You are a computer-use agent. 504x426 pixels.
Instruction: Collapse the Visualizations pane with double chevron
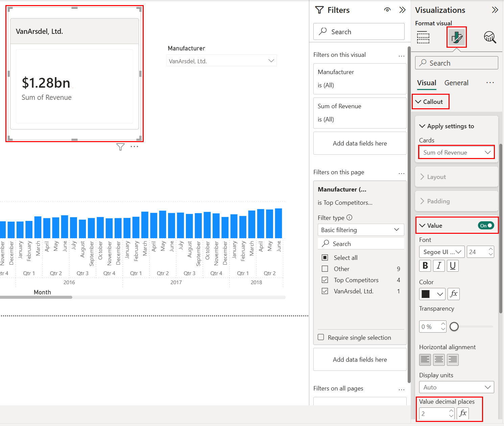pos(495,10)
